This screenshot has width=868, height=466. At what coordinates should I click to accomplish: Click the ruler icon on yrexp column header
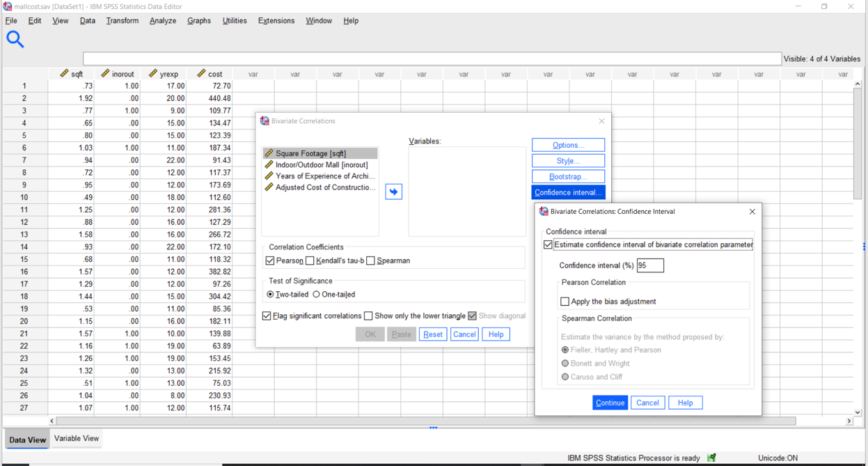152,73
